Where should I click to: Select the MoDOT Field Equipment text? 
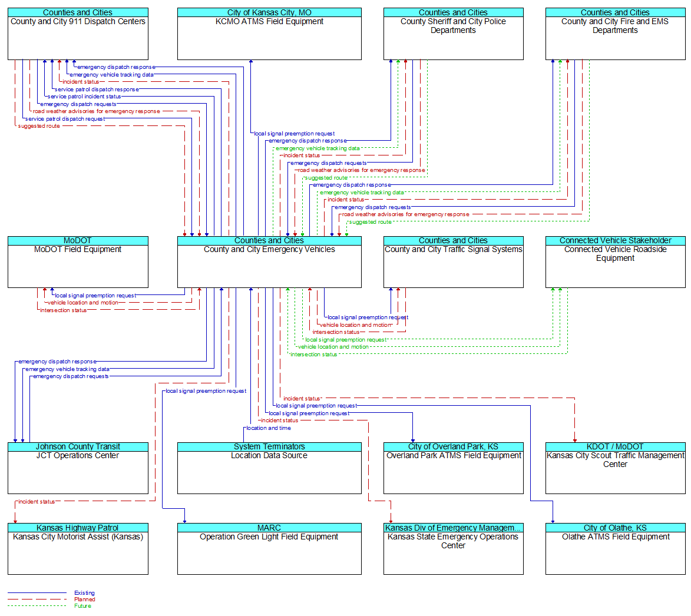tap(78, 249)
